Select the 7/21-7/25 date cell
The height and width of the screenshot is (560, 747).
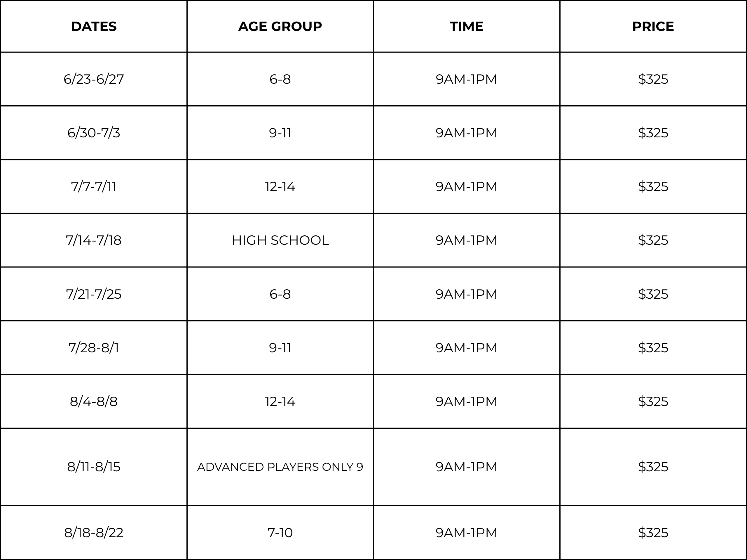pos(94,294)
